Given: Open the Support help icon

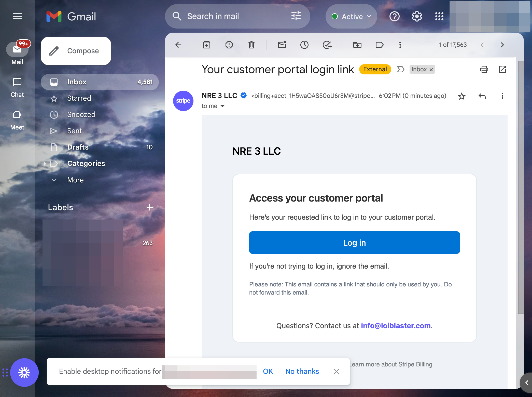Looking at the screenshot, I should (x=395, y=17).
